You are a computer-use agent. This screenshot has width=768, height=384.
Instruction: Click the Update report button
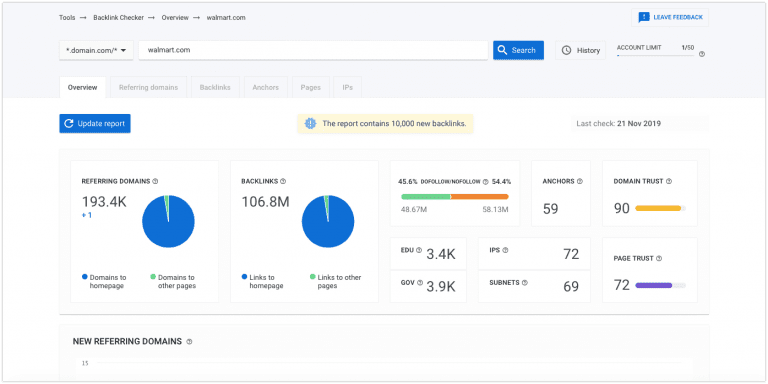[95, 123]
